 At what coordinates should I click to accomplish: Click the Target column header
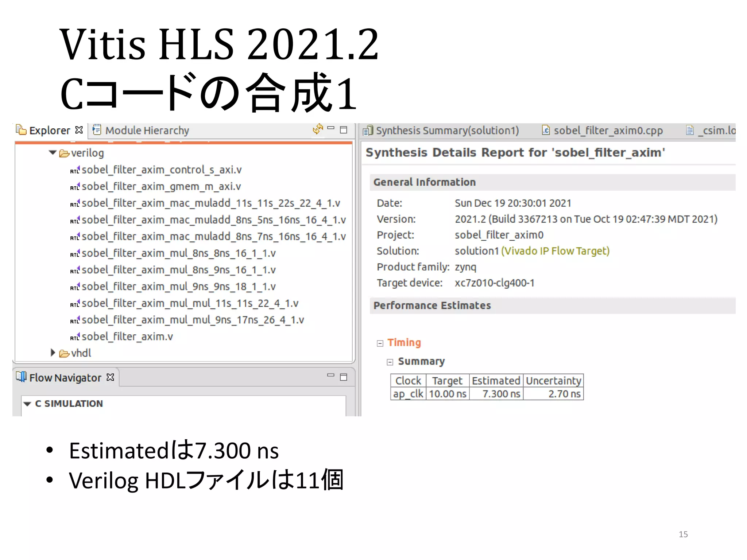pyautogui.click(x=448, y=381)
